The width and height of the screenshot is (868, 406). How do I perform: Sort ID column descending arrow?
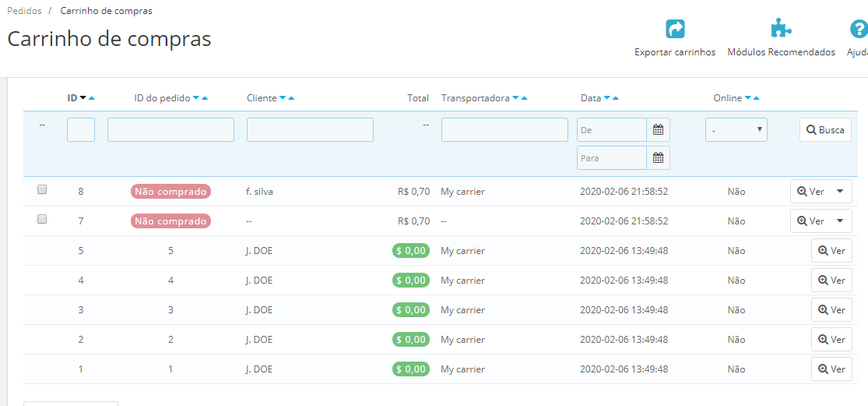tap(83, 98)
